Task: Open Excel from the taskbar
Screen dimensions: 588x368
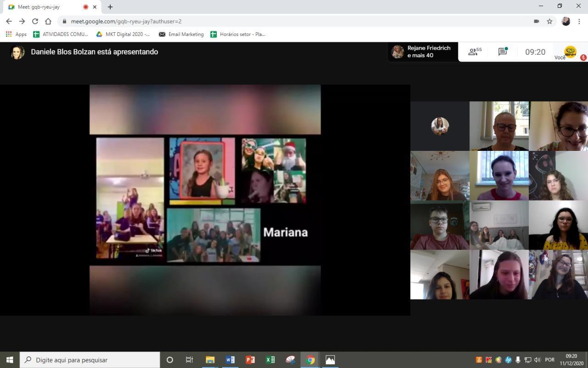Action: coord(270,360)
